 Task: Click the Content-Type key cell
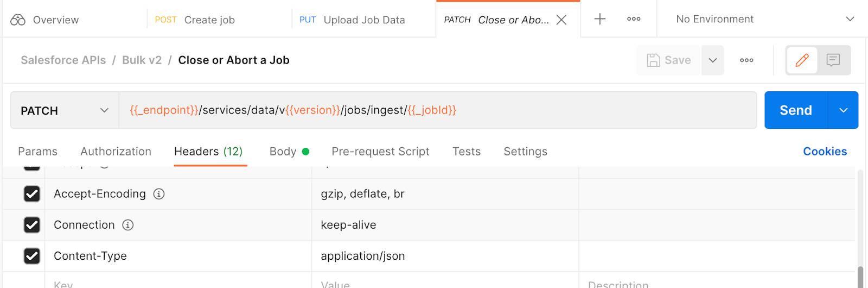(178, 256)
